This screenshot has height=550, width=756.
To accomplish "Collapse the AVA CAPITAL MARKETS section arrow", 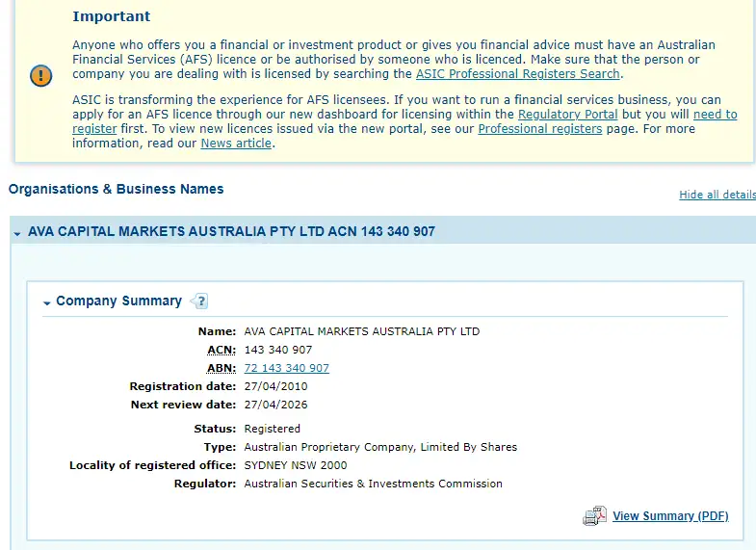I will [17, 233].
